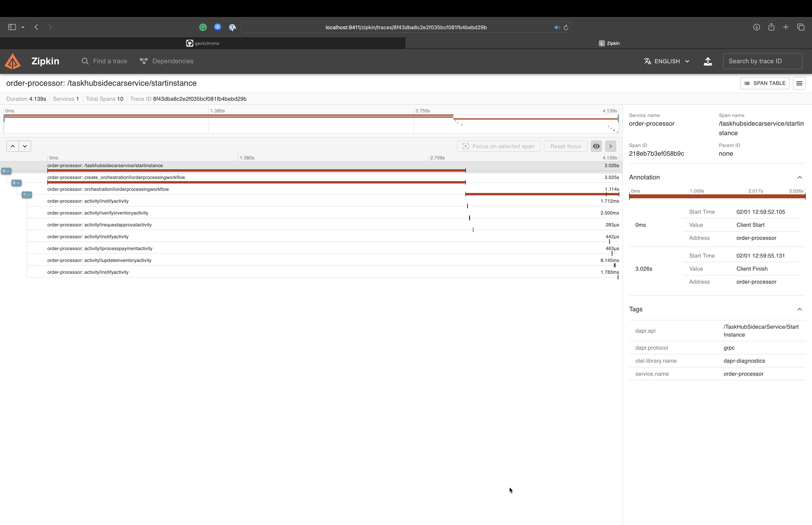The image size is (812, 525).
Task: Click the dapr-diagnostics tag value
Action: point(744,361)
